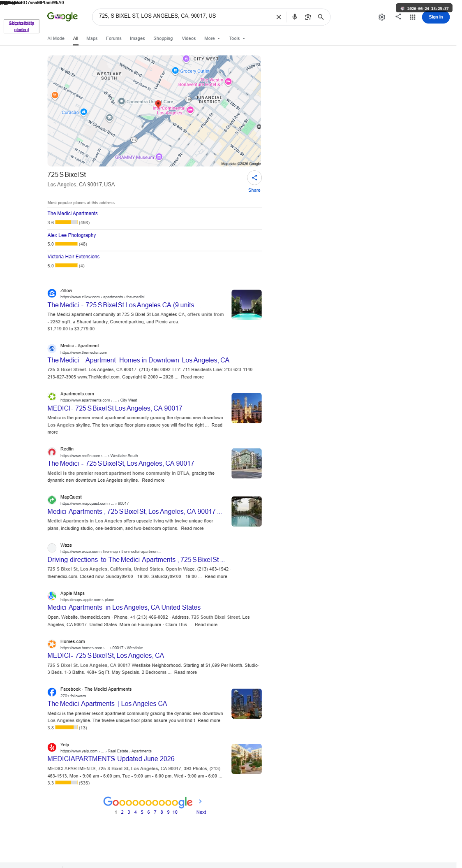Submit search with magnifier icon
462x868 pixels.
tap(321, 17)
